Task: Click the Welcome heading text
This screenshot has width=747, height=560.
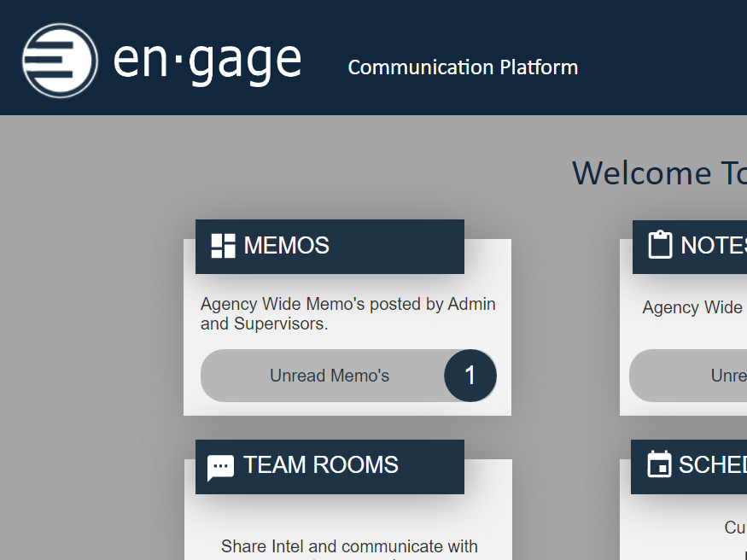Action: click(x=657, y=173)
